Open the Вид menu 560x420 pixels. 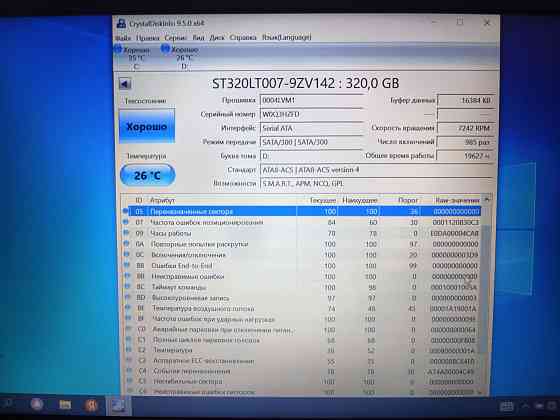199,38
